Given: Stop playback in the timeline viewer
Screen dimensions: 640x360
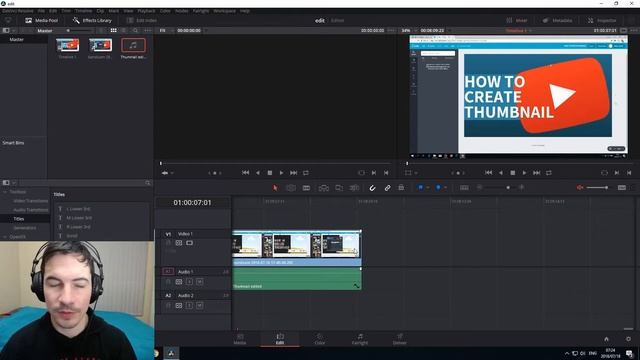Looking at the screenshot, I should (x=513, y=173).
